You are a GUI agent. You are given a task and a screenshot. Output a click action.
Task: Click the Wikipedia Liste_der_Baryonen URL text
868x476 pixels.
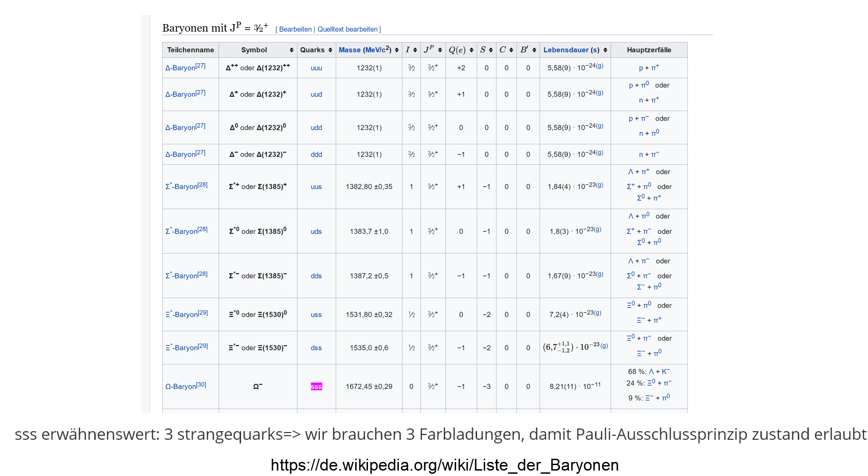click(445, 465)
